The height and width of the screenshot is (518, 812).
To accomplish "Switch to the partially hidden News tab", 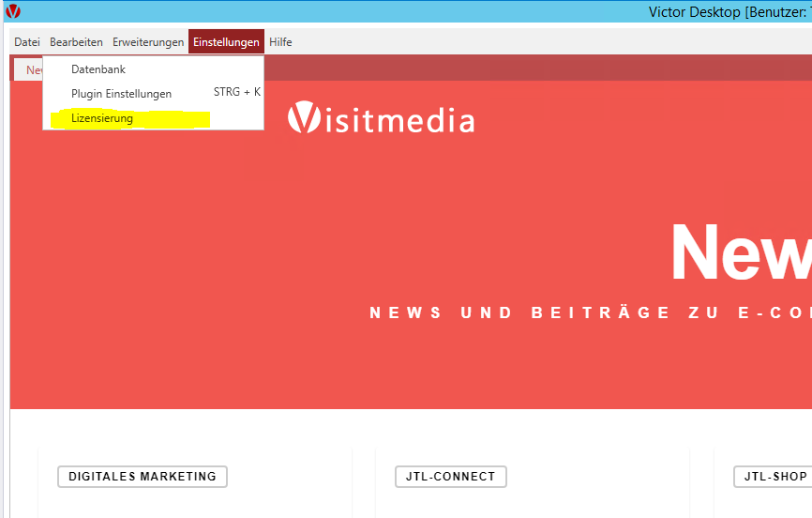I will point(28,70).
